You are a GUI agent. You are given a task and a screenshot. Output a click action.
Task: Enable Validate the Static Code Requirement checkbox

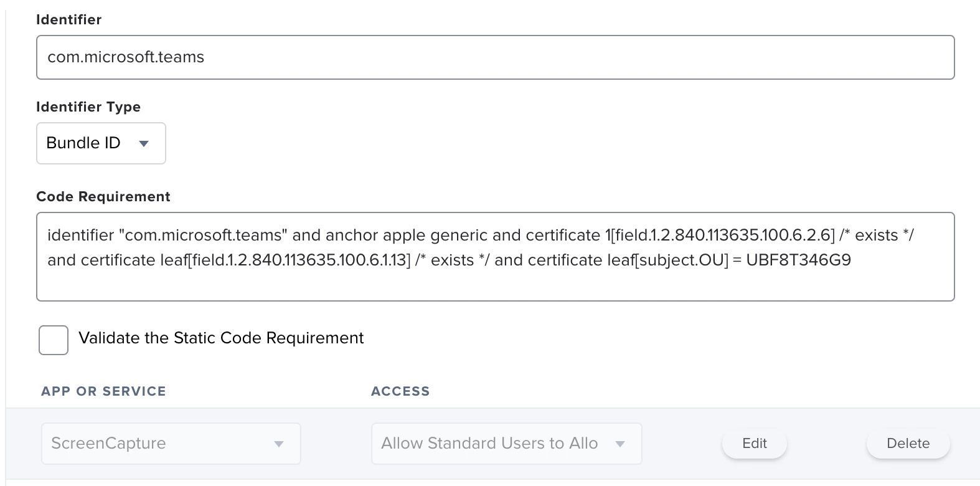click(54, 340)
